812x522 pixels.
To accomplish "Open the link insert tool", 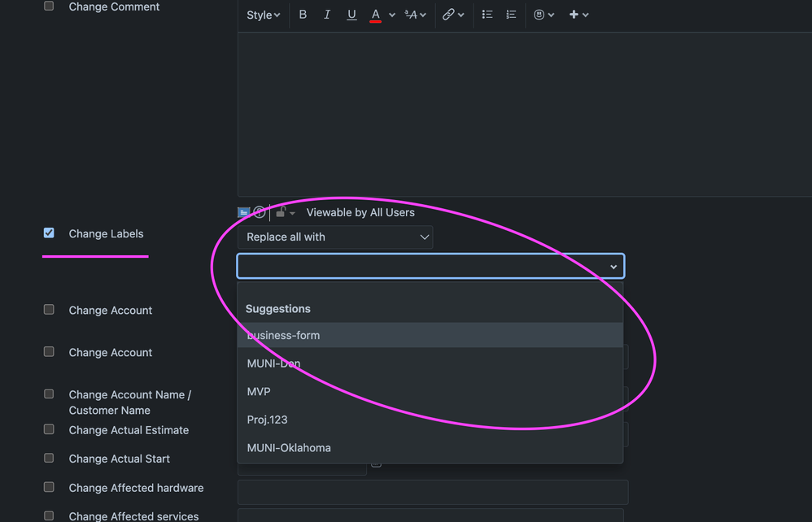I will click(x=448, y=15).
